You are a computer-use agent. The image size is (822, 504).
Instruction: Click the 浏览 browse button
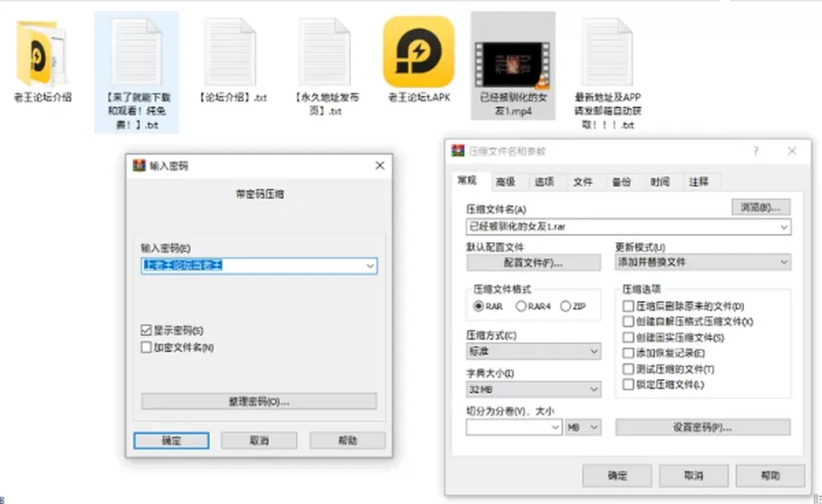tap(760, 207)
